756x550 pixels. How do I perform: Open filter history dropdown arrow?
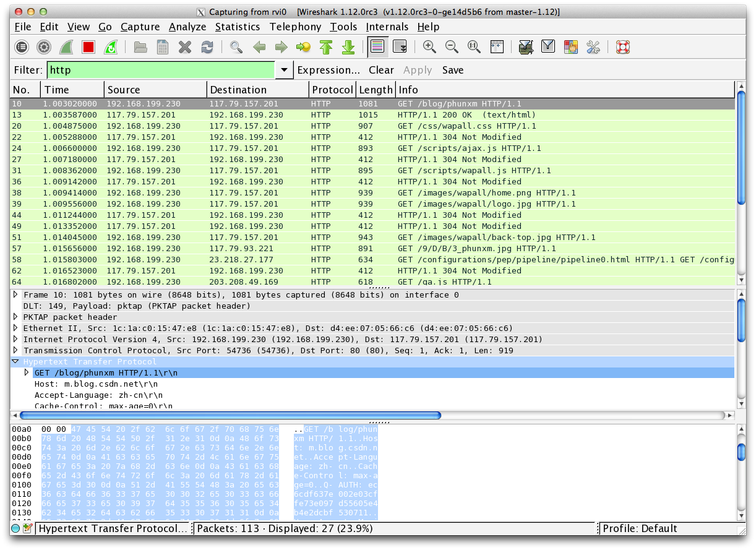284,70
